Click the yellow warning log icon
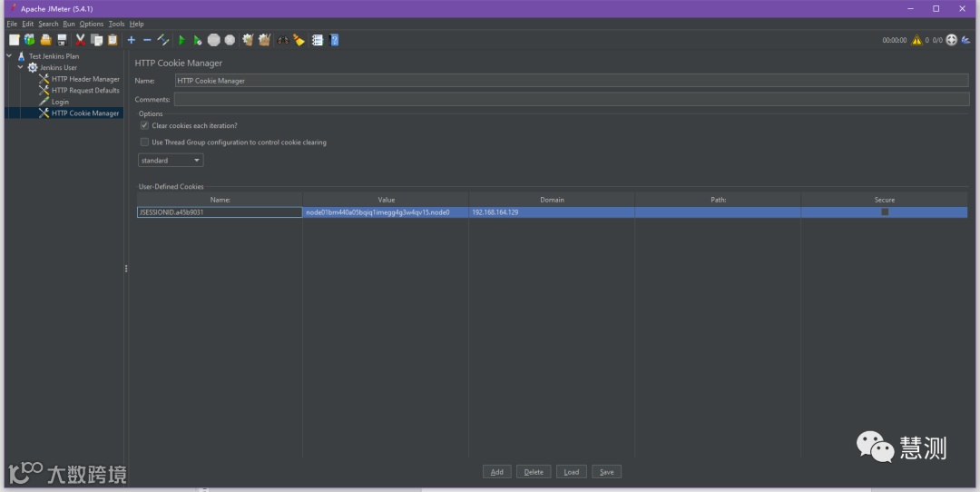 point(916,40)
